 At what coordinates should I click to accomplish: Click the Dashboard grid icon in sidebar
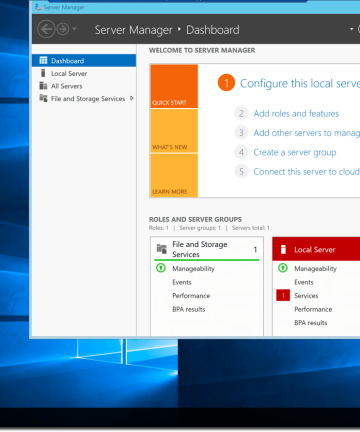(43, 60)
